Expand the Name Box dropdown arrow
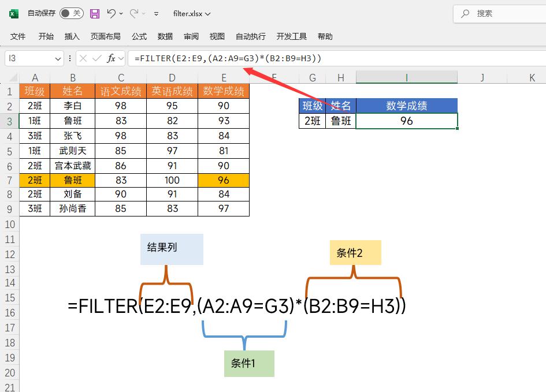This screenshot has height=392, width=546. 58,59
